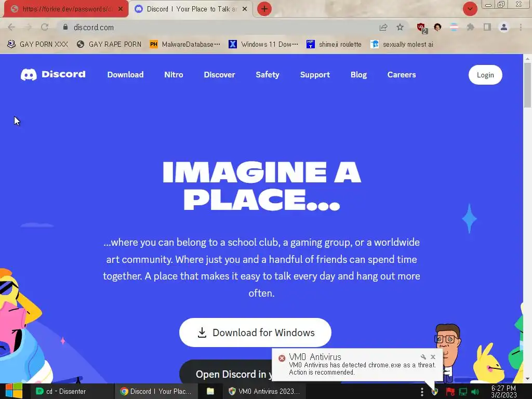This screenshot has height=399, width=532.
Task: Open Careers in the Discord nav
Action: pyautogui.click(x=402, y=75)
